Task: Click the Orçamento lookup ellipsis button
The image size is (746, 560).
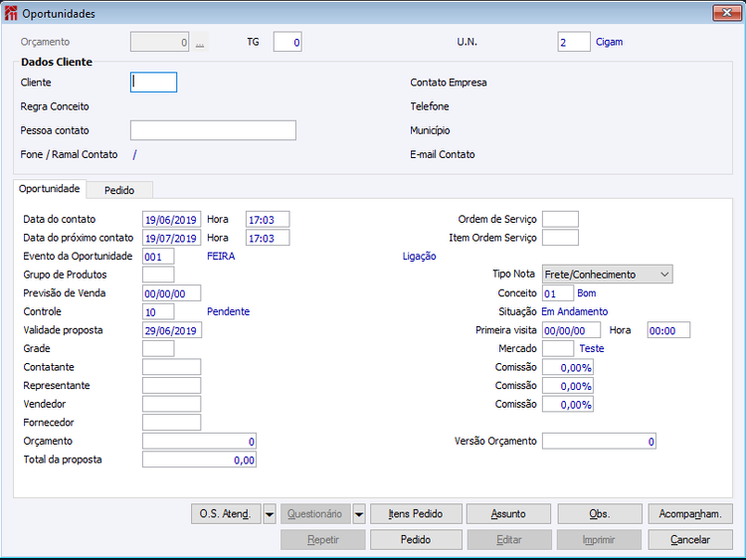Action: pyautogui.click(x=200, y=42)
